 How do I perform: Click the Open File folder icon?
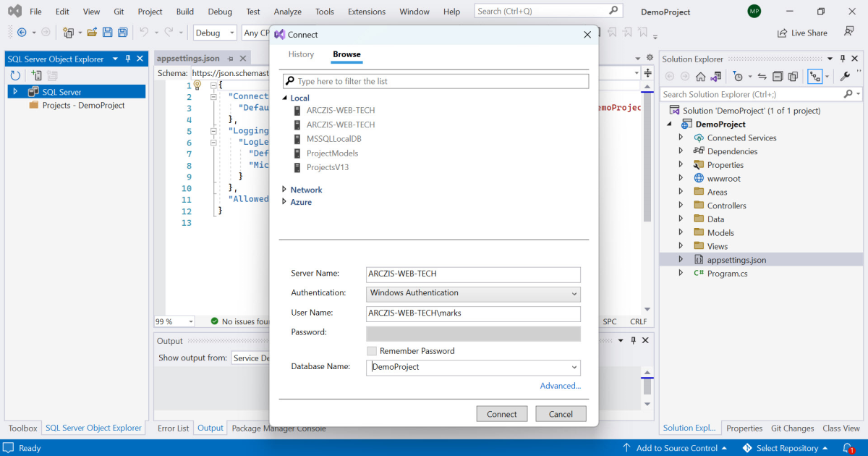point(92,33)
